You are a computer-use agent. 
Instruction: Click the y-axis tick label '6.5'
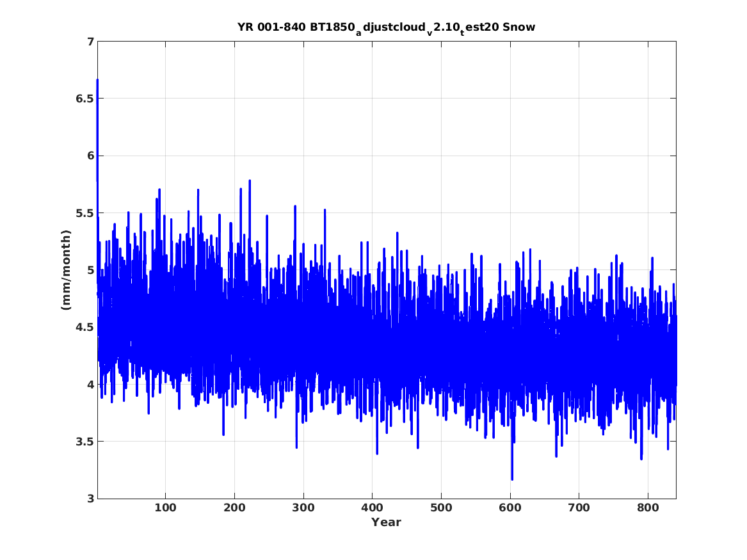pyautogui.click(x=84, y=99)
